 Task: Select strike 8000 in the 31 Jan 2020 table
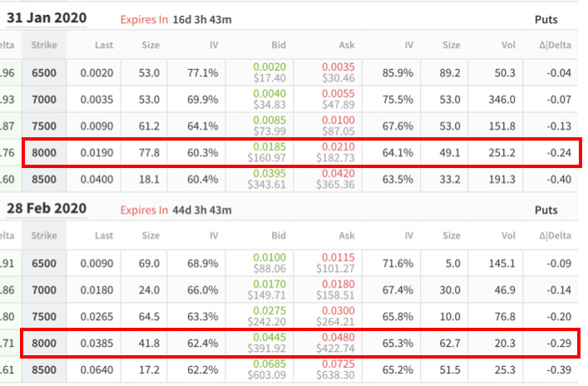click(44, 153)
